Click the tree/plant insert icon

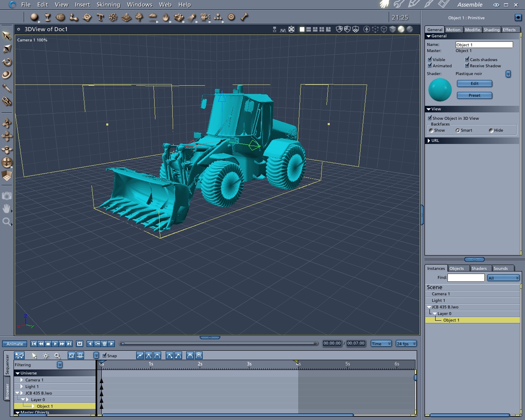pos(139,17)
